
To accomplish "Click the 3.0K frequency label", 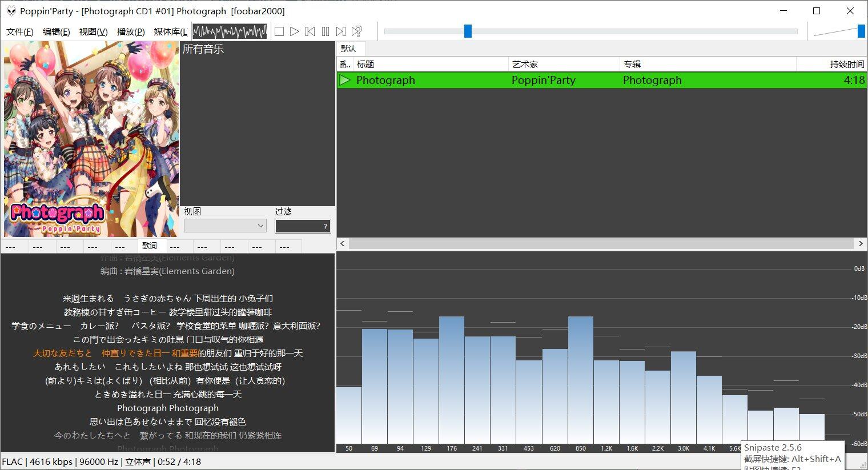I will 684,448.
